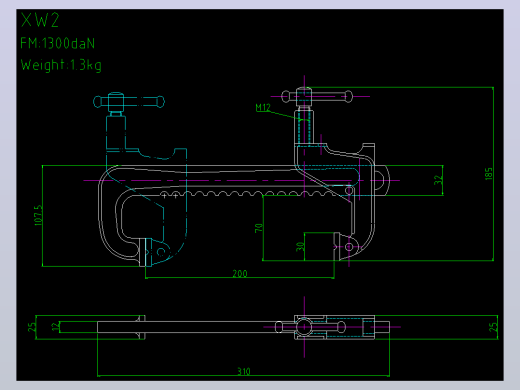Viewport: 520px width, 390px height.
Task: Click the FM:1300daN label
Action: pyautogui.click(x=58, y=43)
